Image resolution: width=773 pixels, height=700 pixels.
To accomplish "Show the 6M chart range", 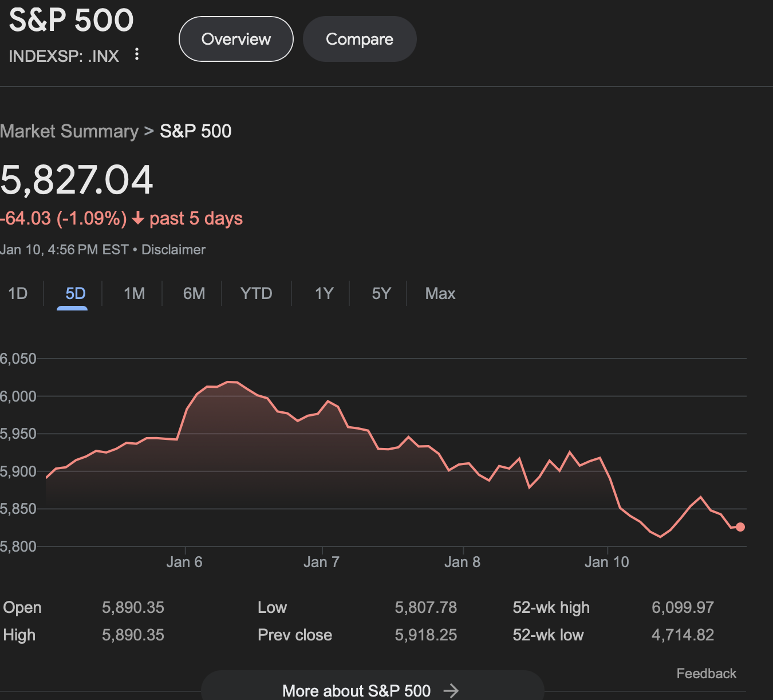I will 194,294.
